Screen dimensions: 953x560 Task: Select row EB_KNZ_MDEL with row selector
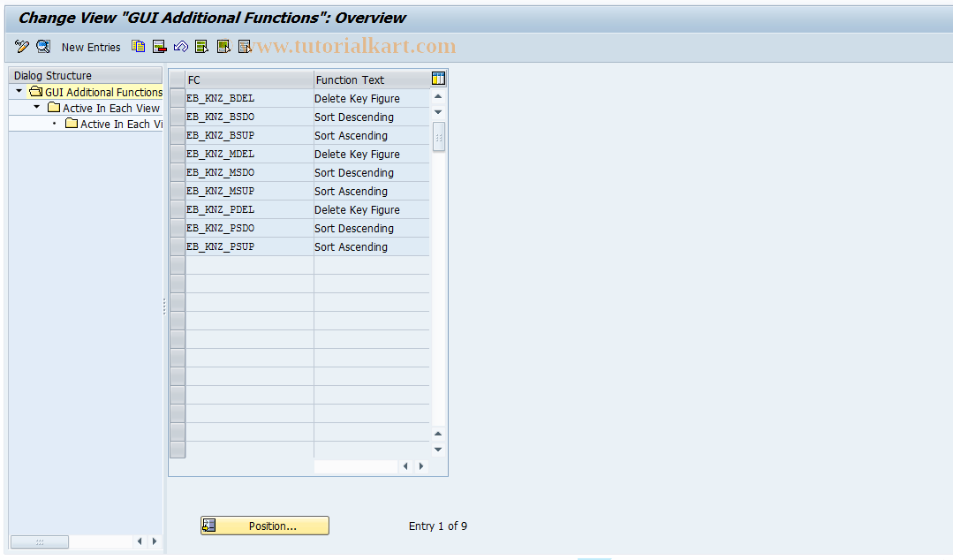point(178,154)
